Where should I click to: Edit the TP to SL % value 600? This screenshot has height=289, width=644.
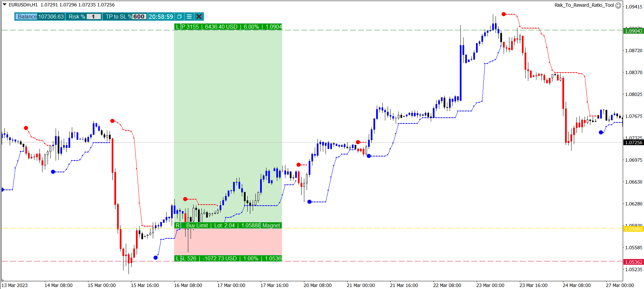[139, 17]
